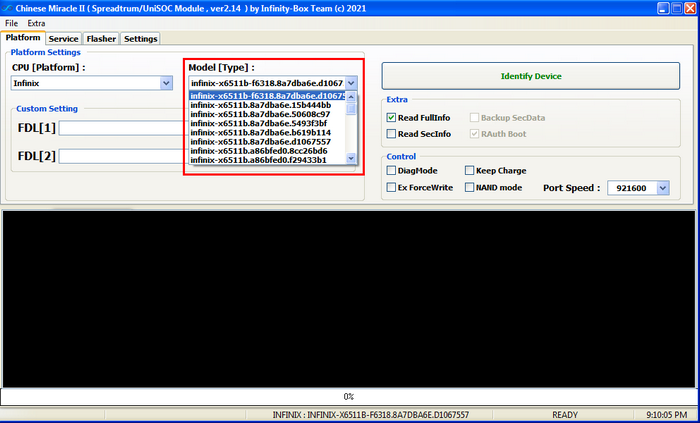The width and height of the screenshot is (700, 423).
Task: Click the model list scrollbar thumb
Action: (x=351, y=108)
